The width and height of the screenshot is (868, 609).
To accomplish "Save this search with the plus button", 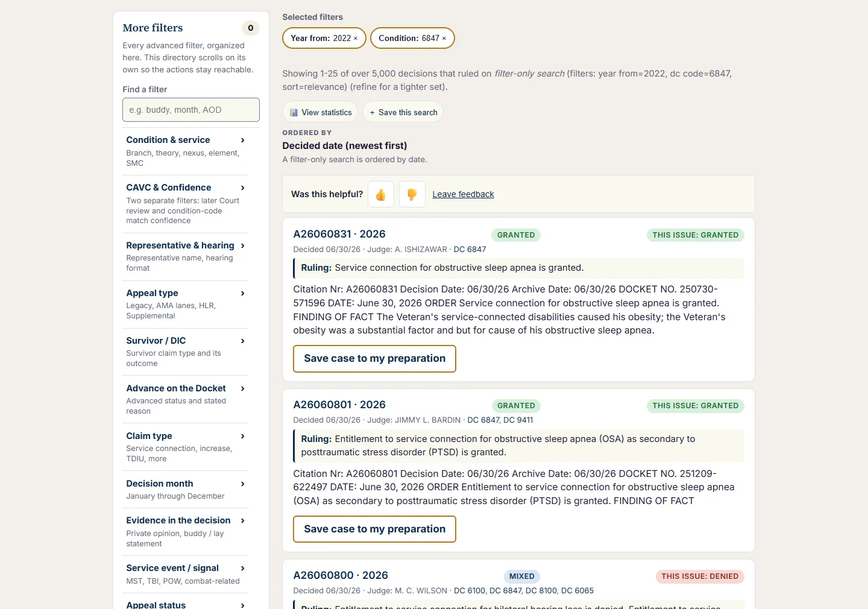I will [x=403, y=112].
